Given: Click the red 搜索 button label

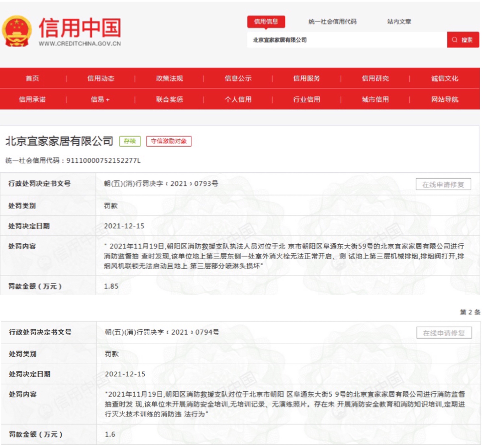Looking at the screenshot, I should (467, 40).
